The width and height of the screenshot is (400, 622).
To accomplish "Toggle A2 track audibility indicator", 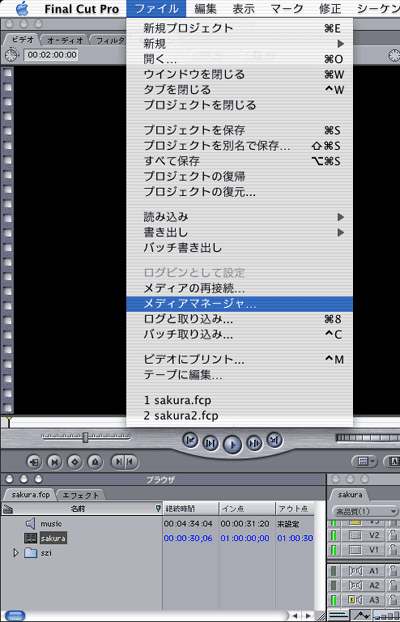I will click(x=334, y=585).
